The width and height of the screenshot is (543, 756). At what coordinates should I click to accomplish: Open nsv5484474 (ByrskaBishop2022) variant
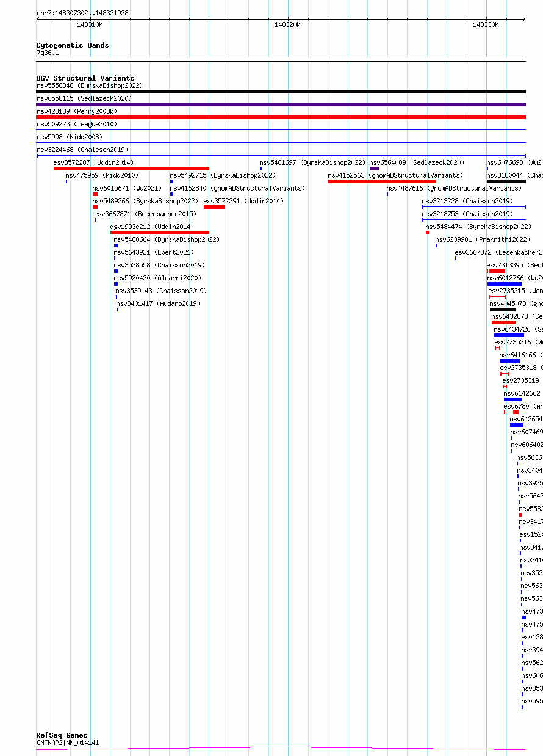coord(478,227)
